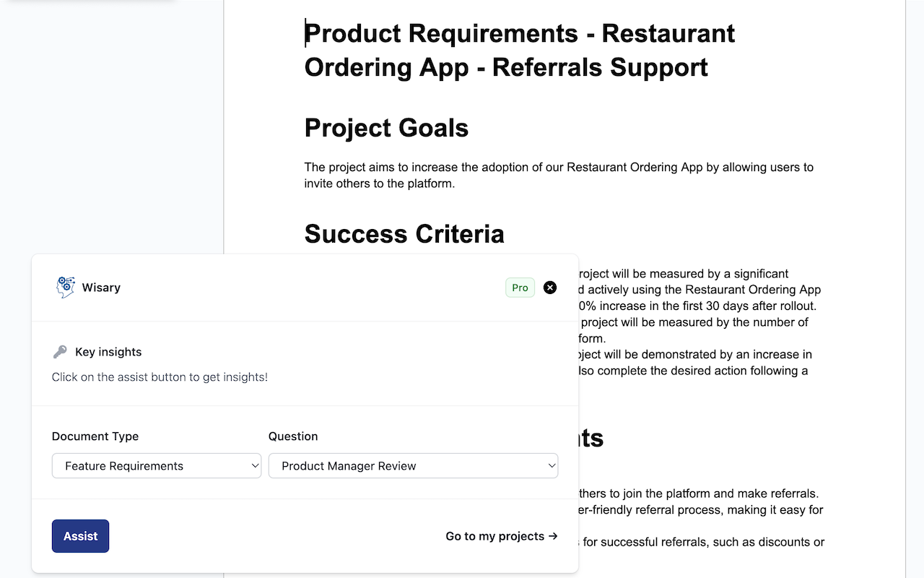Click the key icon beside Key insights
This screenshot has height=578, width=924.
60,352
